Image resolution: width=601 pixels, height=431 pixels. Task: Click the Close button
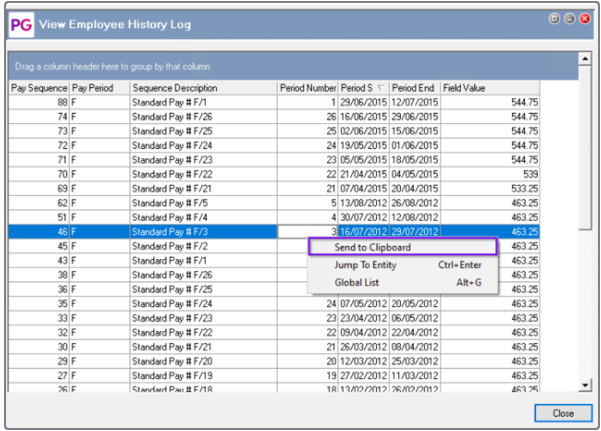click(x=563, y=413)
